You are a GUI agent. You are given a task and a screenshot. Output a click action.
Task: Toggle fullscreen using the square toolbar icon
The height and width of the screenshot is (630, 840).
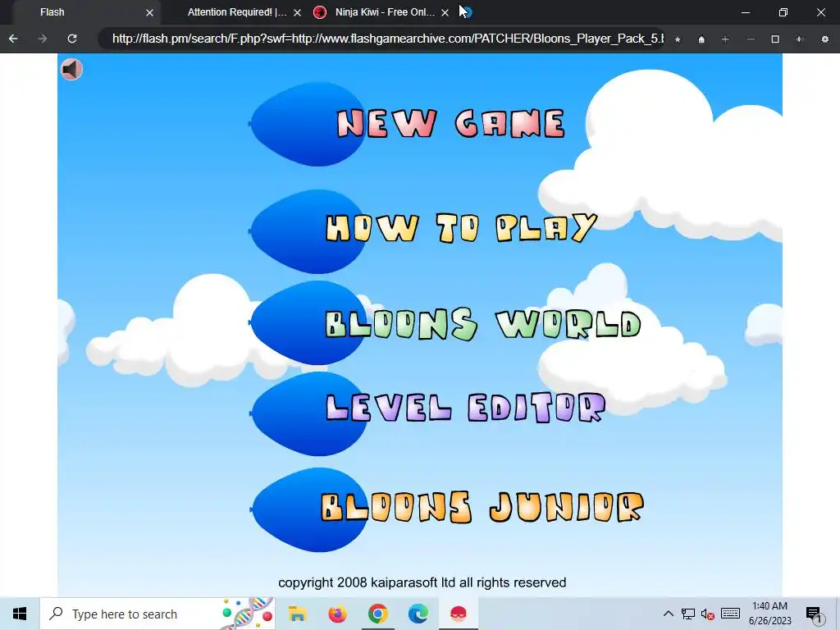(775, 39)
